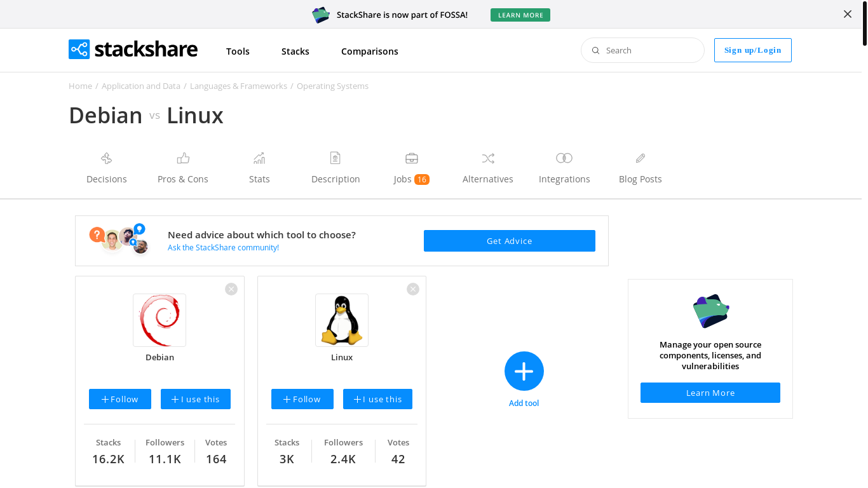Click the FOSSA mascot icon in sidebar ad
Screen dimensions: 868x488
click(710, 311)
